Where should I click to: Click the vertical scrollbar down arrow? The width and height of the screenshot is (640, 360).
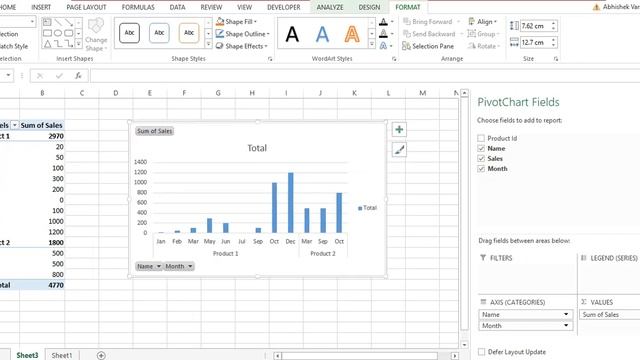click(464, 345)
